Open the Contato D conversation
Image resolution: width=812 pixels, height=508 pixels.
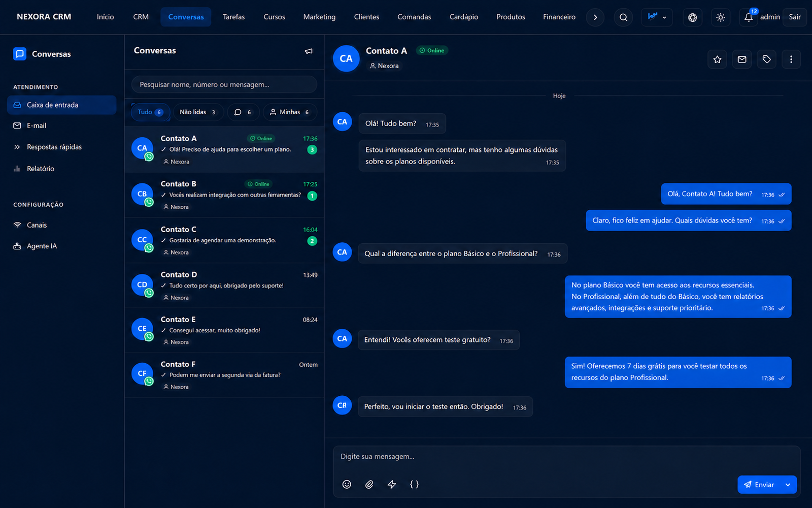(x=224, y=286)
